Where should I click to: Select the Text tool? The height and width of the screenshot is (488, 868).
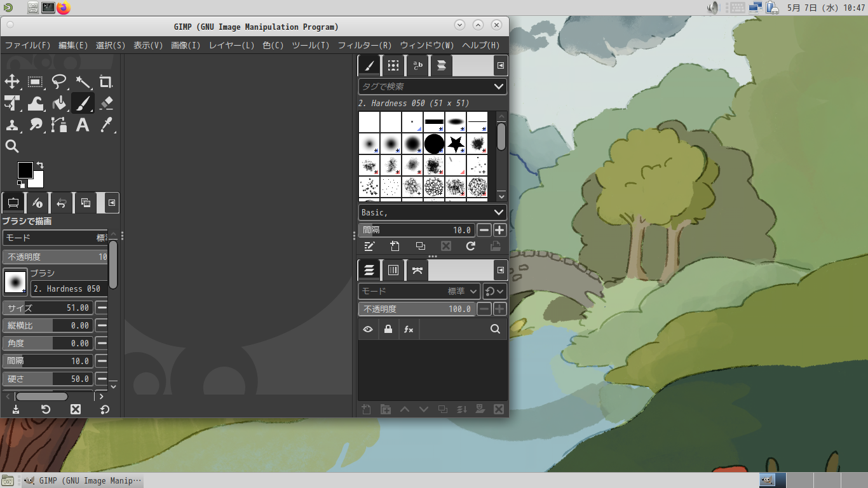83,125
